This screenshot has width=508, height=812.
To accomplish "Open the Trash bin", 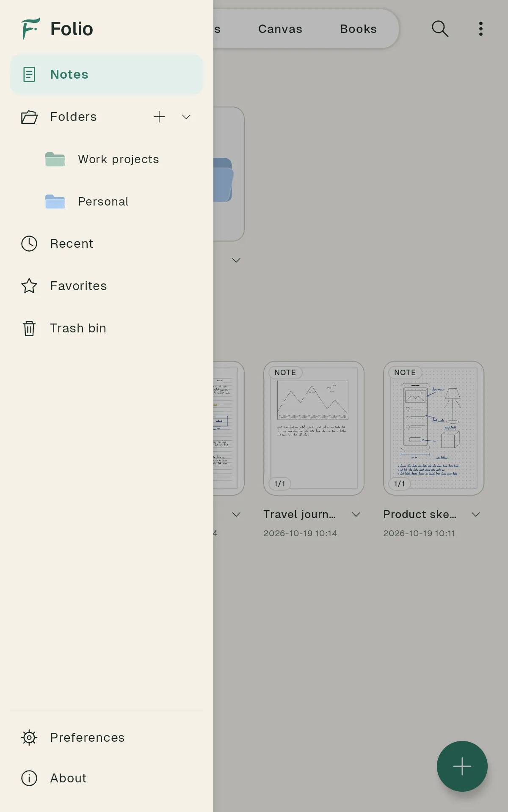I will pos(107,328).
